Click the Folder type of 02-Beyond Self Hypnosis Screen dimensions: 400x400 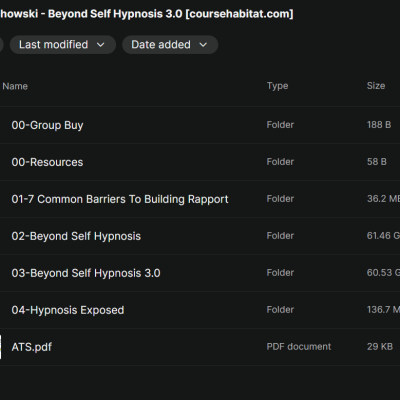(280, 236)
